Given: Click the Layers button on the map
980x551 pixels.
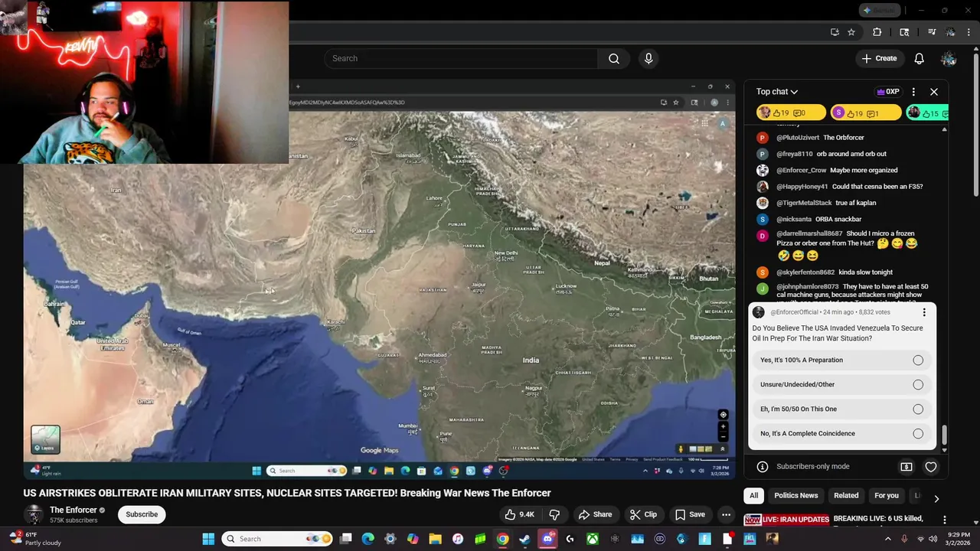Looking at the screenshot, I should tap(45, 439).
